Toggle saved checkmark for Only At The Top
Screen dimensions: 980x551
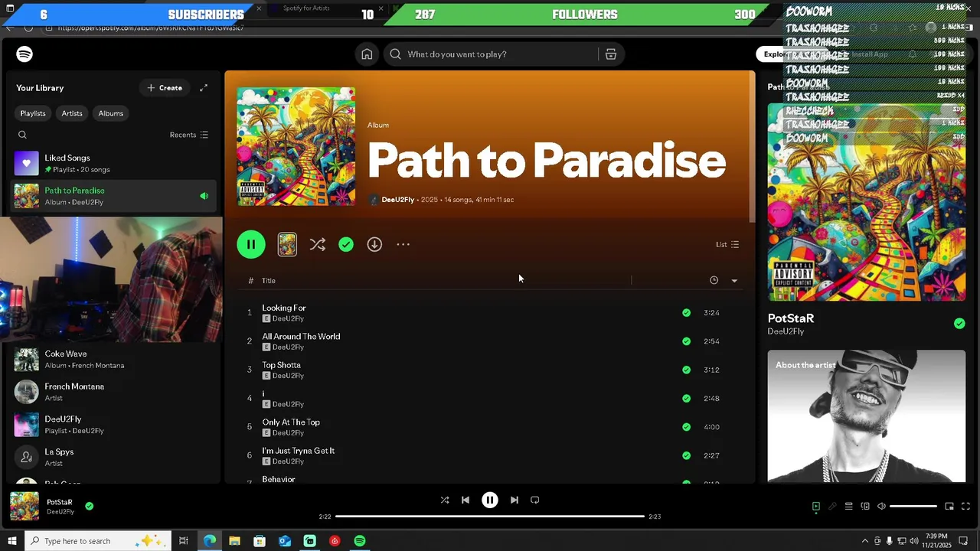point(686,427)
